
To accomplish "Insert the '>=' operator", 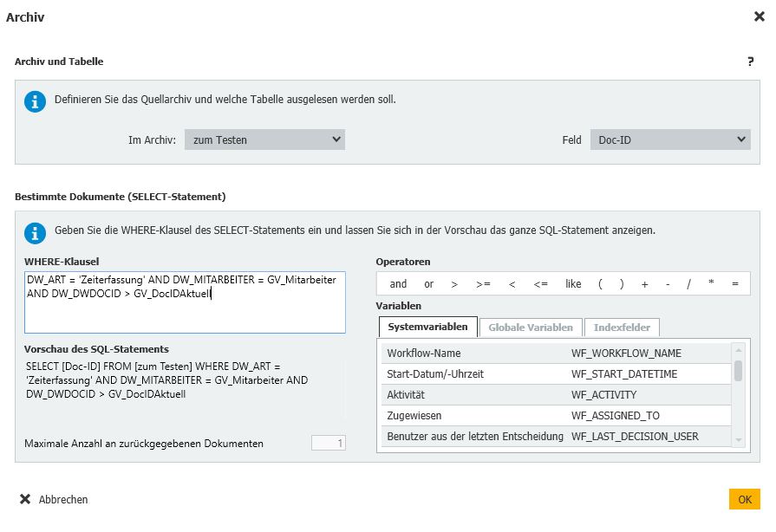I will (483, 284).
